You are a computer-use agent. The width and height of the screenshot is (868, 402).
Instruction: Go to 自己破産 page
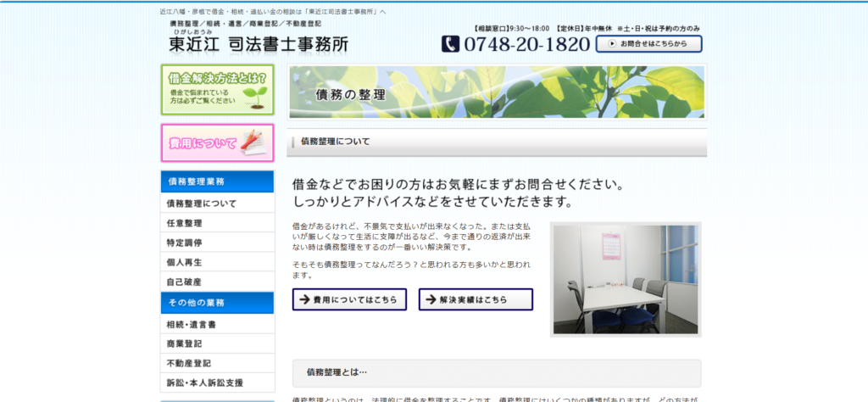[217, 282]
